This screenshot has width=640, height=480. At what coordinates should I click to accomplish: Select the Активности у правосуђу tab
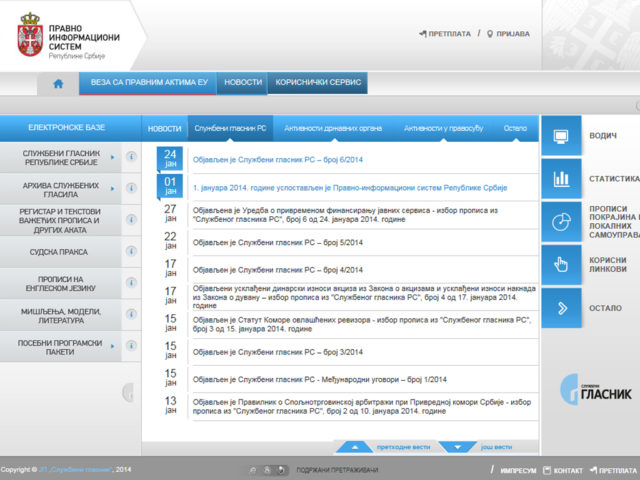pyautogui.click(x=443, y=128)
